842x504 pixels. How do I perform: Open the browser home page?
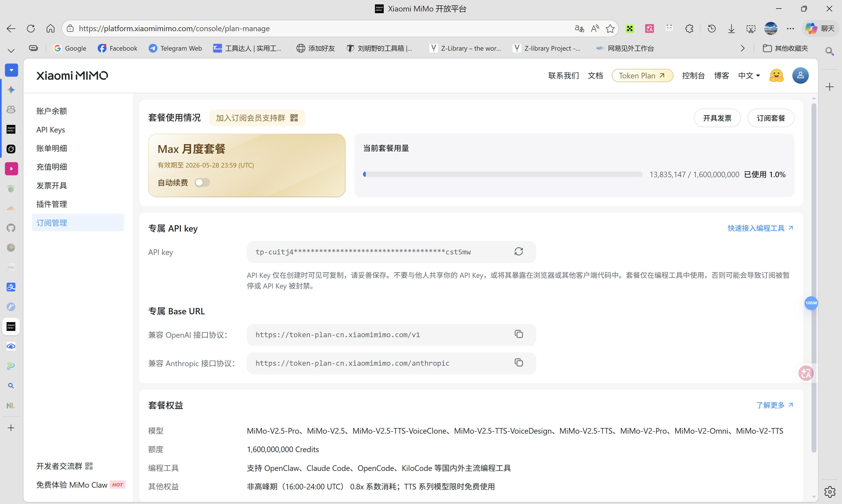[51, 28]
